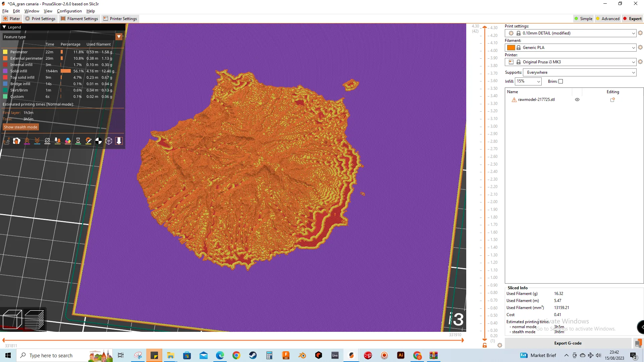Toggle center of gravity icon
Image resolution: width=644 pixels, height=362 pixels.
point(99,141)
